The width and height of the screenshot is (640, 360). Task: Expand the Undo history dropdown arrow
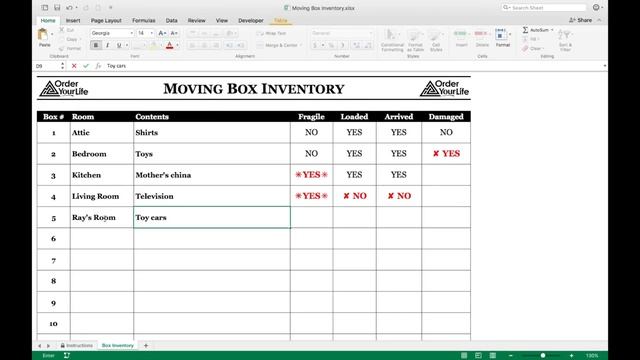coord(76,7)
